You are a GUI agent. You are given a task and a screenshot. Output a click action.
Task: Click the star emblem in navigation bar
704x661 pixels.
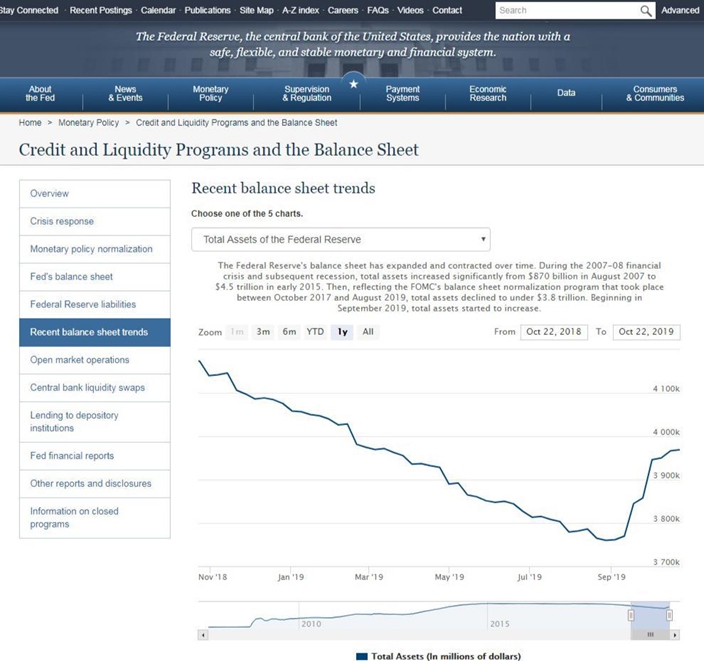point(354,84)
